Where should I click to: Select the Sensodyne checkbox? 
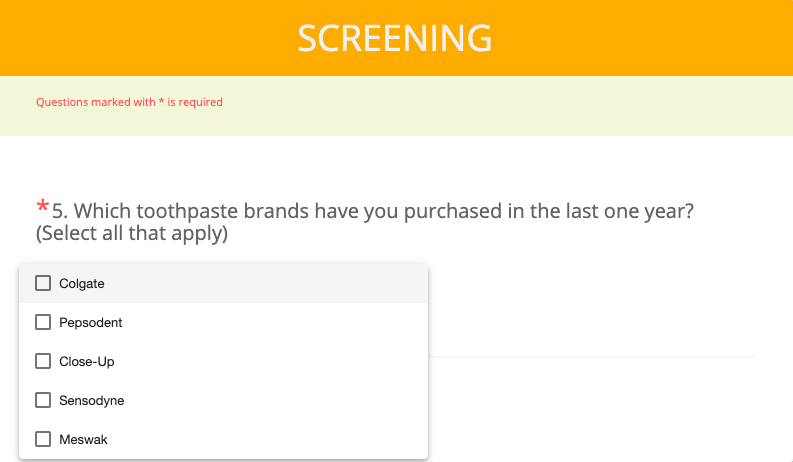point(43,400)
